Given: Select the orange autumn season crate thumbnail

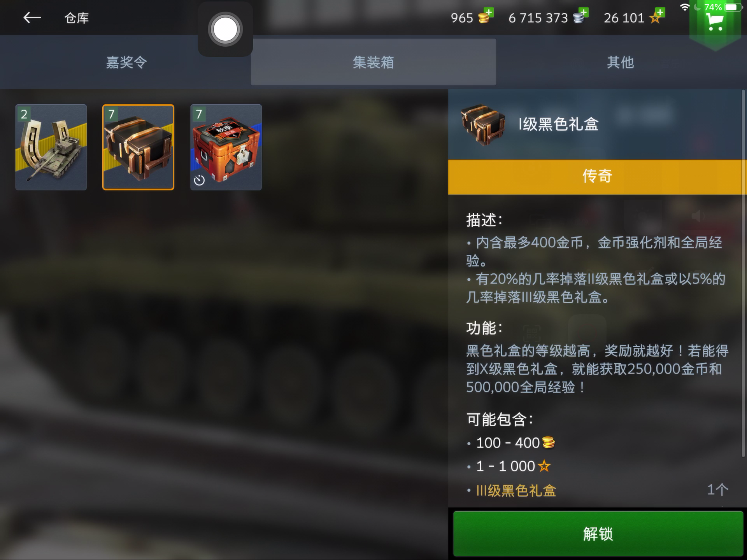Looking at the screenshot, I should pyautogui.click(x=226, y=147).
